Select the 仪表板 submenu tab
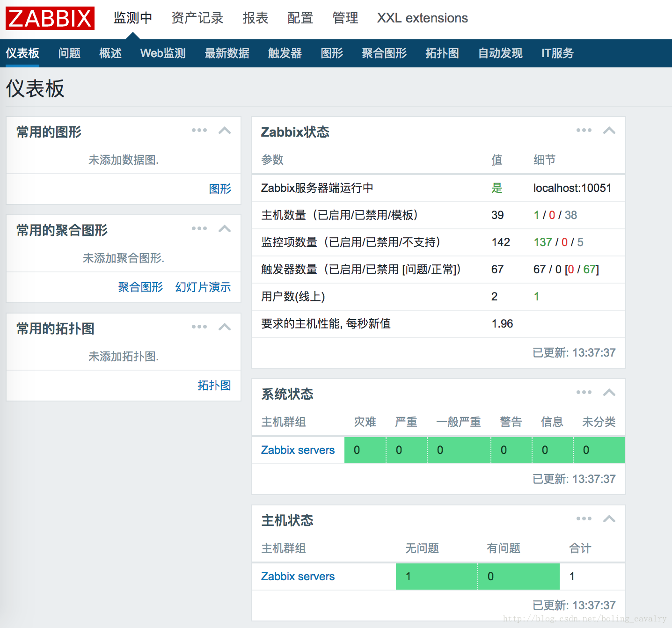672x628 pixels. 22,53
